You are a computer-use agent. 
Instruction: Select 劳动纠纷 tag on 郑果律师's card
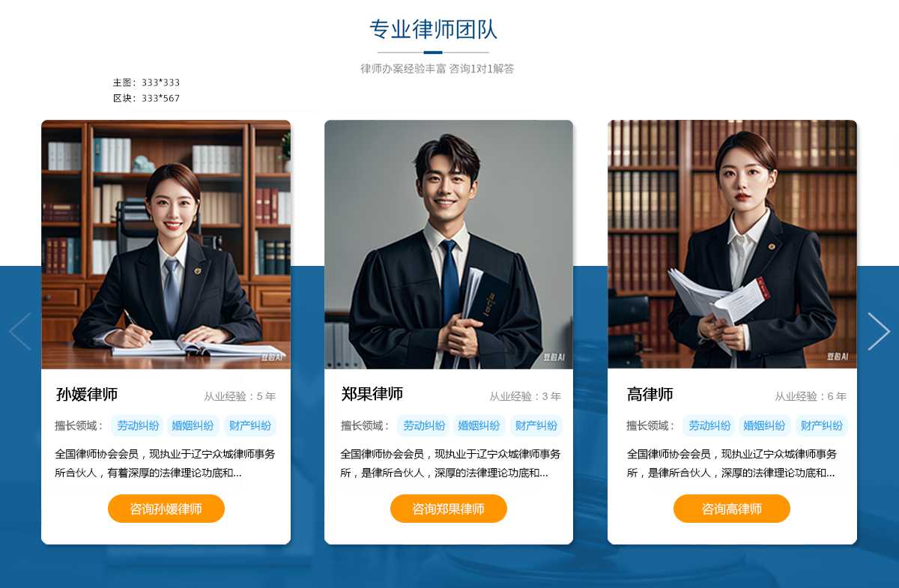click(x=423, y=425)
